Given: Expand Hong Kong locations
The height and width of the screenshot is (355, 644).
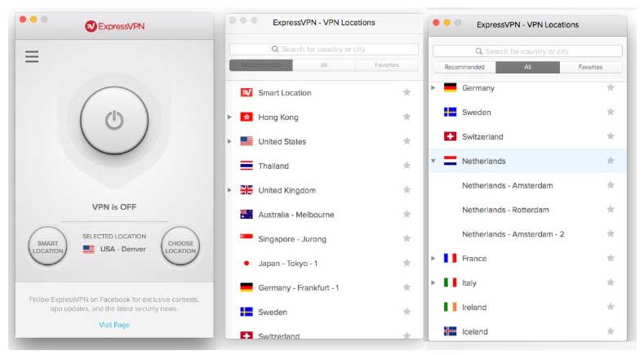Looking at the screenshot, I should [x=229, y=117].
